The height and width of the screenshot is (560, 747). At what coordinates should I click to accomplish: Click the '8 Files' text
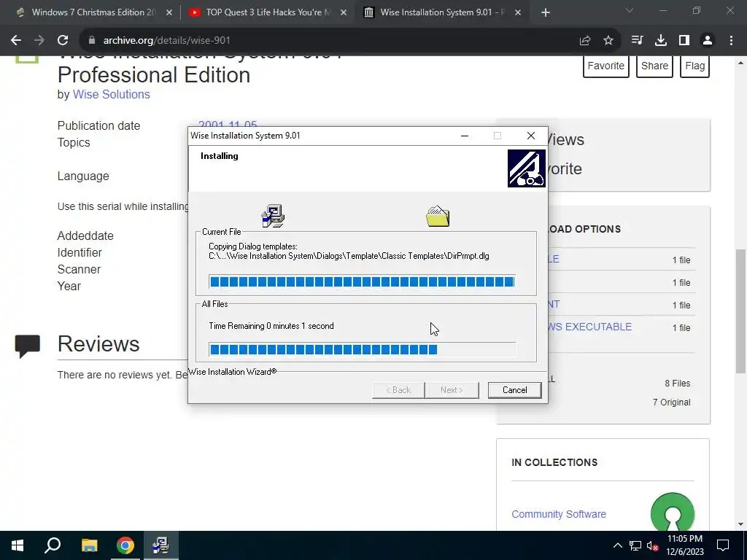[x=678, y=384]
